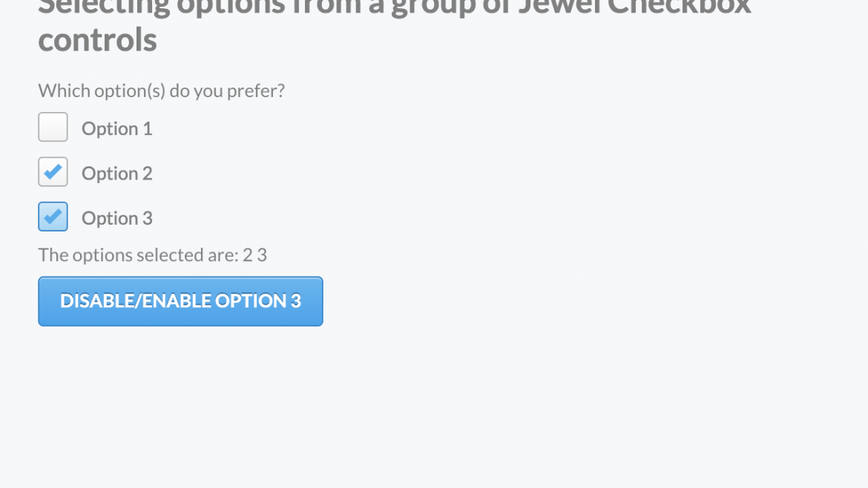This screenshot has width=868, height=488.
Task: Click the word "controls" in the heading
Action: click(x=97, y=39)
